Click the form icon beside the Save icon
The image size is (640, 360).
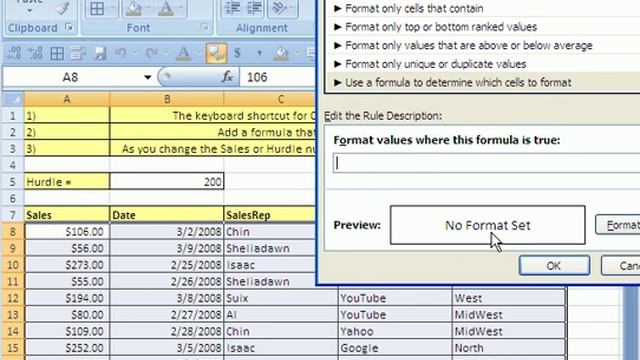(78, 53)
